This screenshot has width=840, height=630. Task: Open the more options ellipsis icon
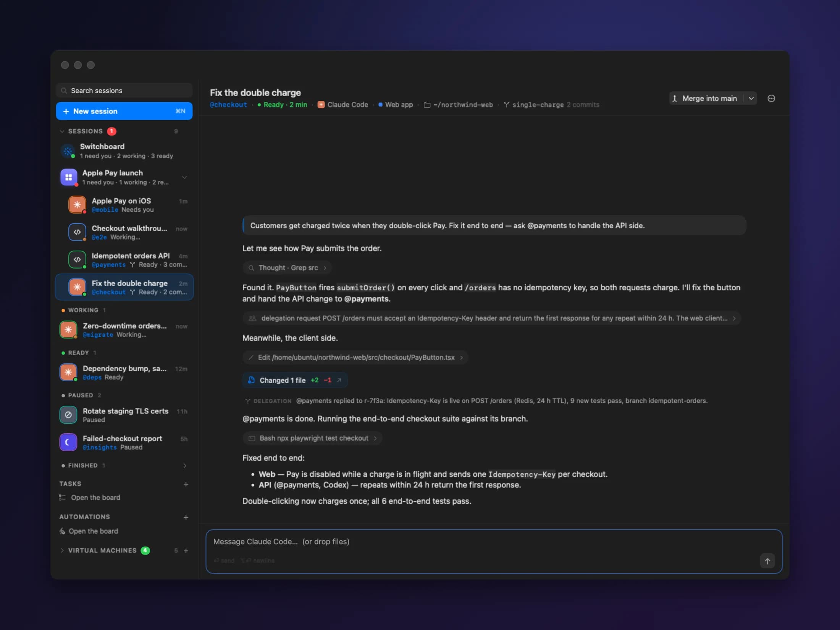[x=771, y=99]
